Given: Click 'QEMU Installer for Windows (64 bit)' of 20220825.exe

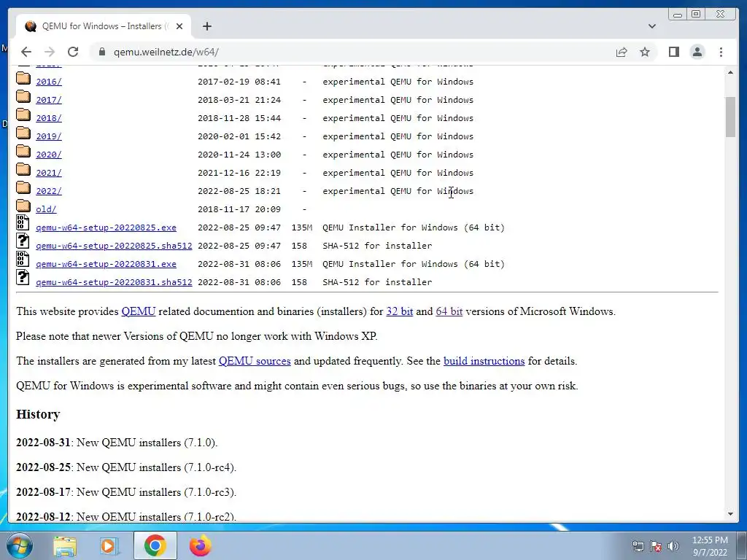Looking at the screenshot, I should 413,227.
